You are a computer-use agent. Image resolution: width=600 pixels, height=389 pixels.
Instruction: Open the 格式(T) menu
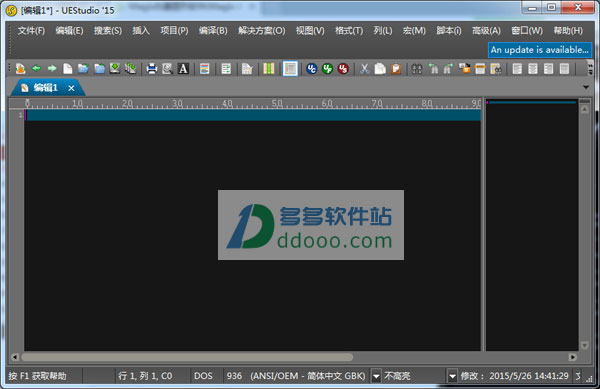[x=349, y=31]
